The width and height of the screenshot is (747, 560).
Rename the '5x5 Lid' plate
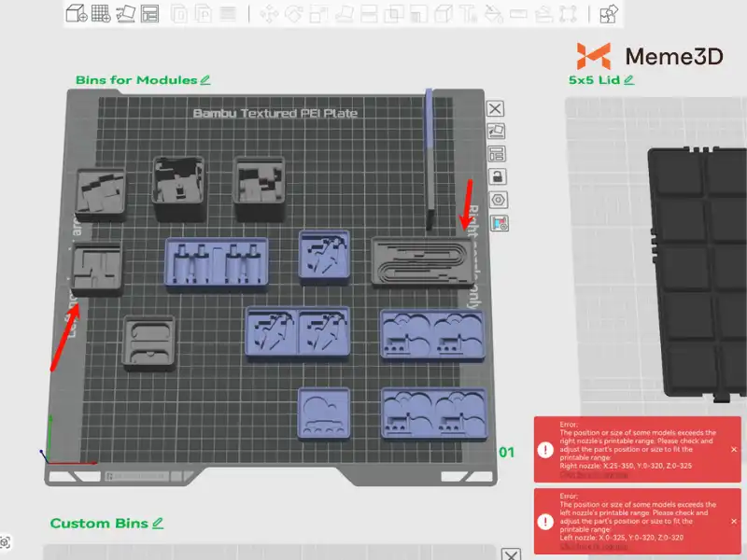(x=629, y=80)
